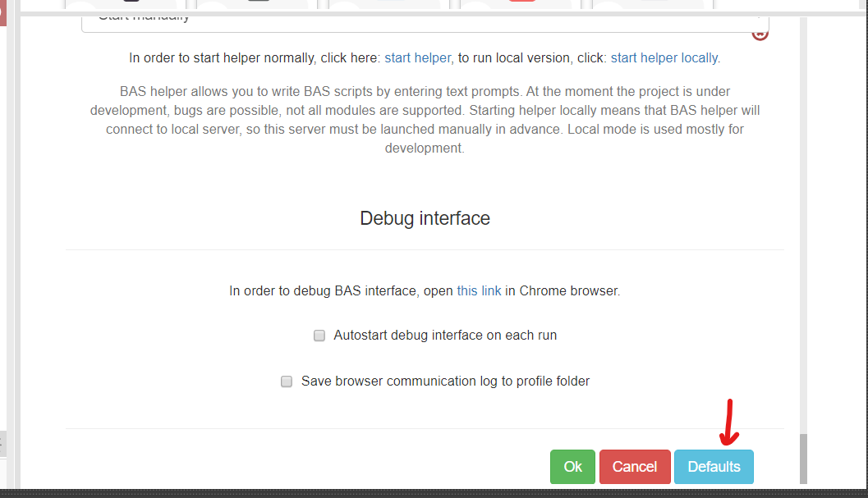Click the 'In order to start helper normally' text
868x498 pixels.
point(255,58)
